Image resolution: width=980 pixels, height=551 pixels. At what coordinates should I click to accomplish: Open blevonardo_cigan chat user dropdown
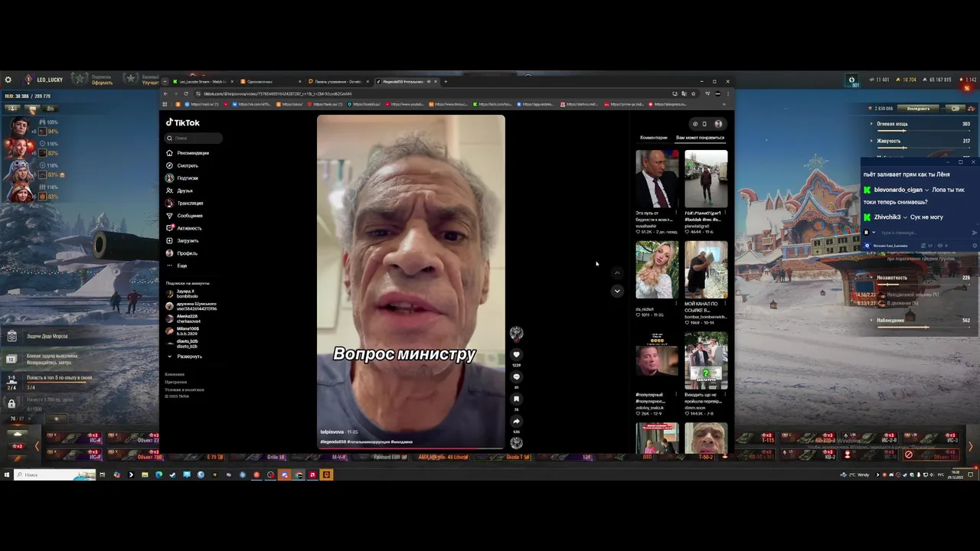[x=926, y=190]
